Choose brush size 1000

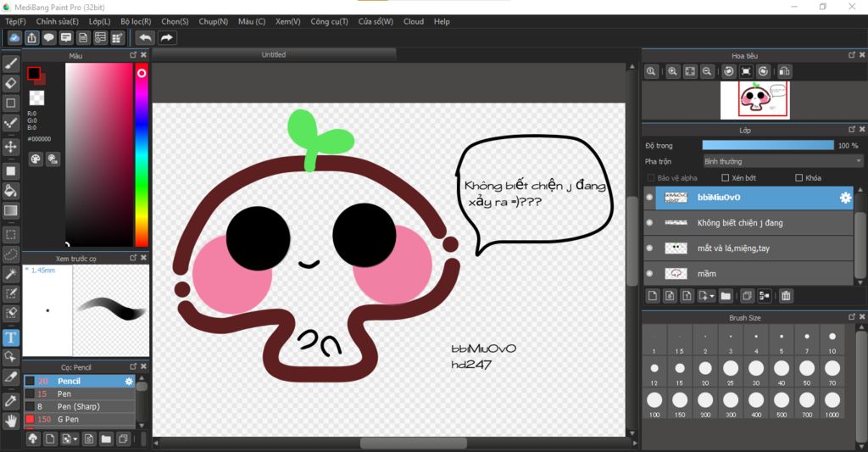click(x=832, y=404)
